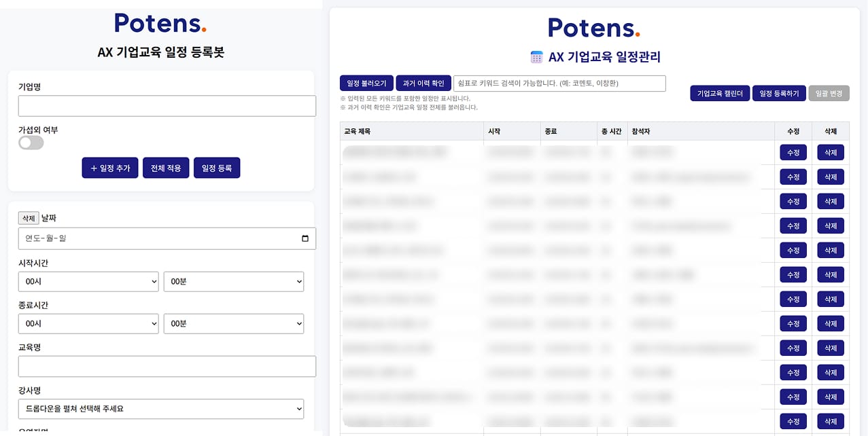Focus the 날짜 date input field
This screenshot has width=868, height=436.
(167, 238)
